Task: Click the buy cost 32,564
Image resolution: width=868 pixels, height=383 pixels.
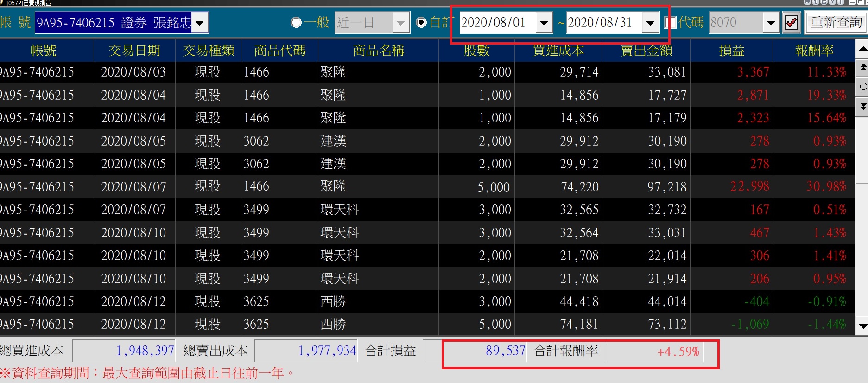Action: click(x=579, y=232)
